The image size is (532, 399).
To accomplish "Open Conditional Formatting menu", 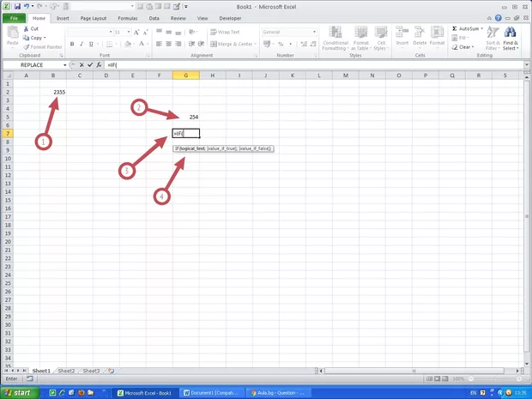I will click(336, 39).
